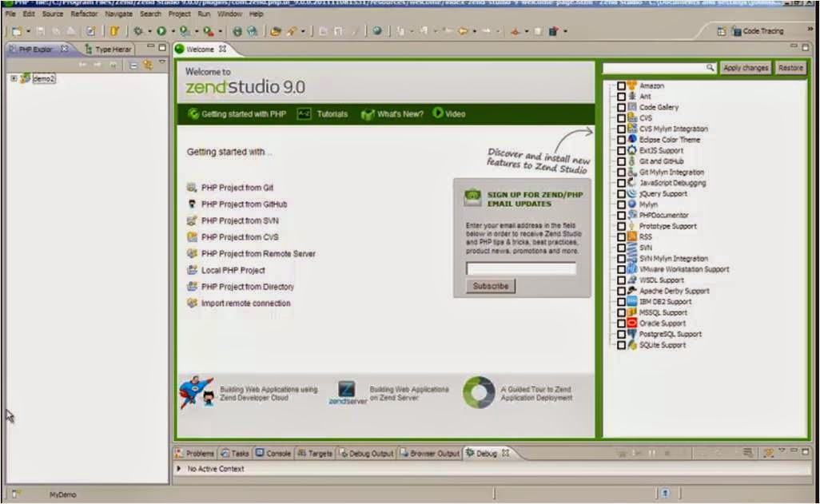Enable the SVN checkbox

[621, 248]
